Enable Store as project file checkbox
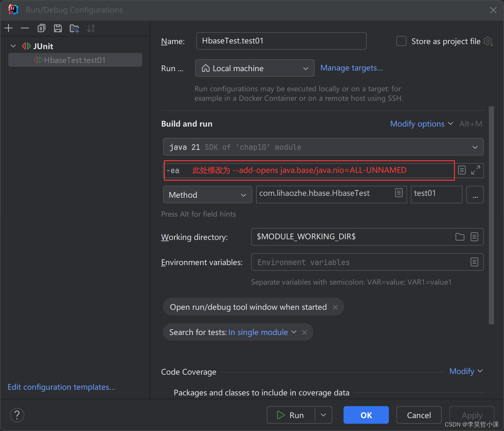The width and height of the screenshot is (504, 431). 401,41
